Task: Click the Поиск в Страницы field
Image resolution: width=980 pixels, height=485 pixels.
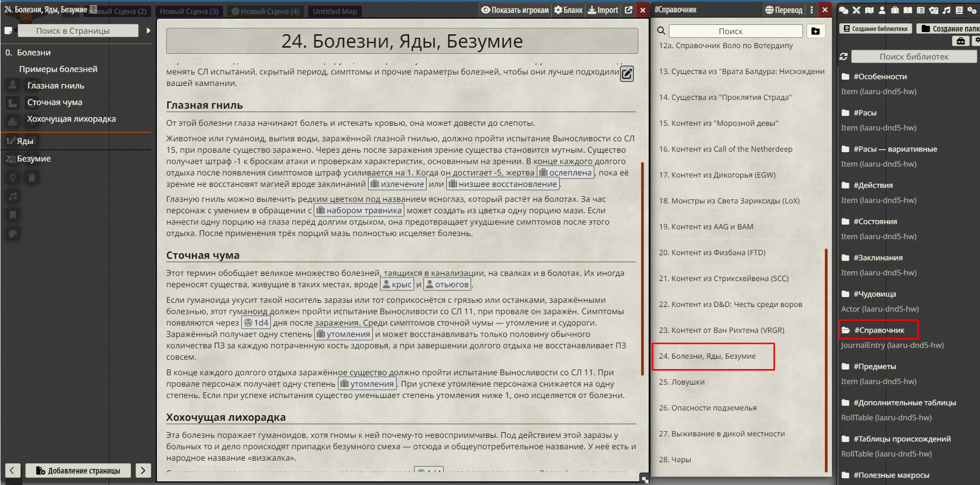Action: pos(78,31)
